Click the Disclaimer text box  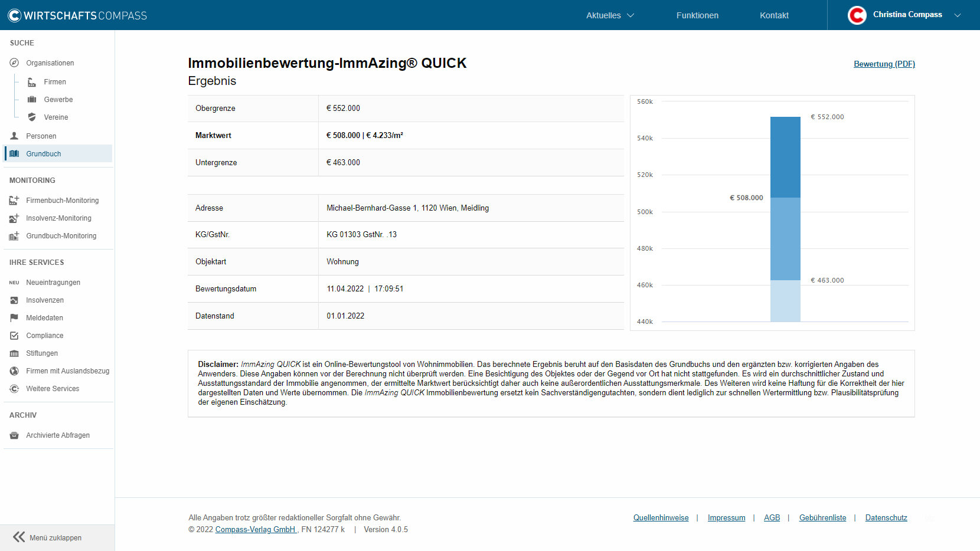[551, 383]
